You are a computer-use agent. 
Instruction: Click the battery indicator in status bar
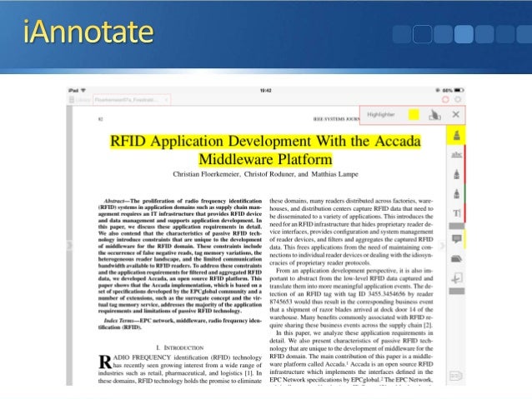pos(459,90)
